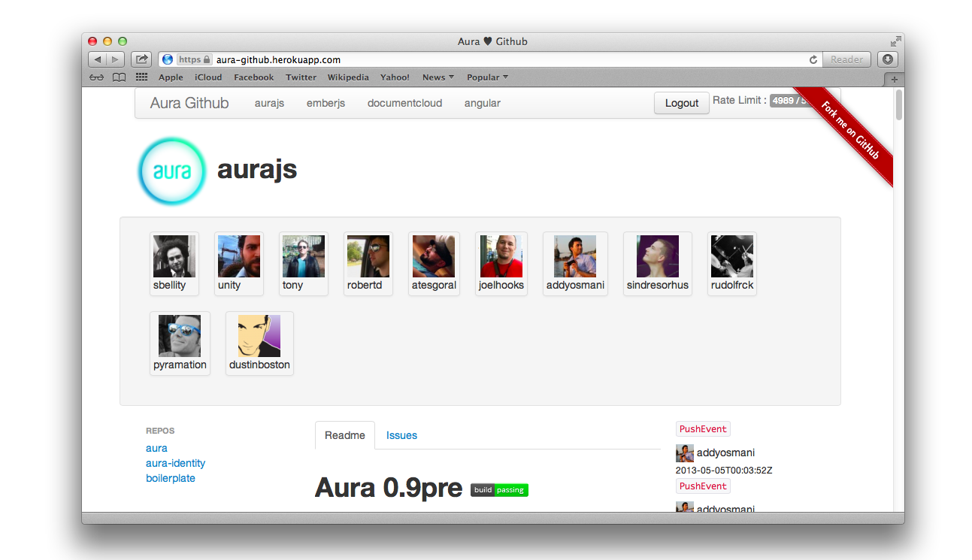Click the Fork me on GitHub ribbon
Viewport: 972px width, 560px height.
pyautogui.click(x=850, y=130)
